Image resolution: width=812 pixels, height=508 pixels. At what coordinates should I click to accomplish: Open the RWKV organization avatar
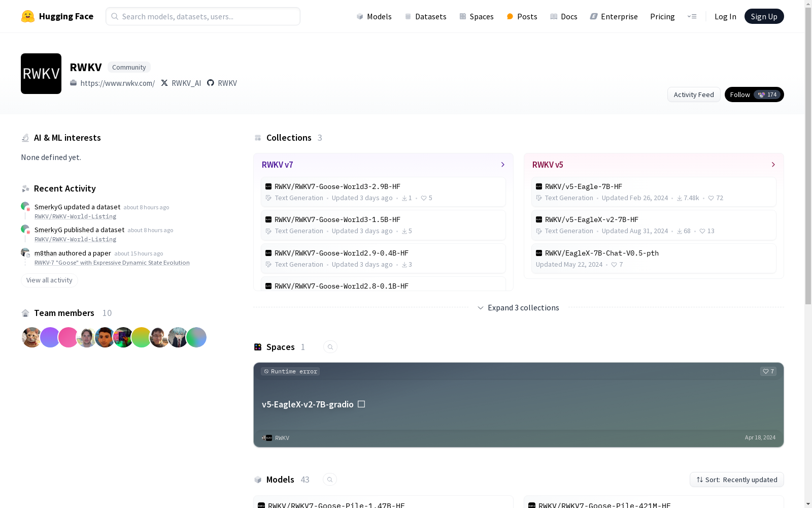tap(41, 74)
